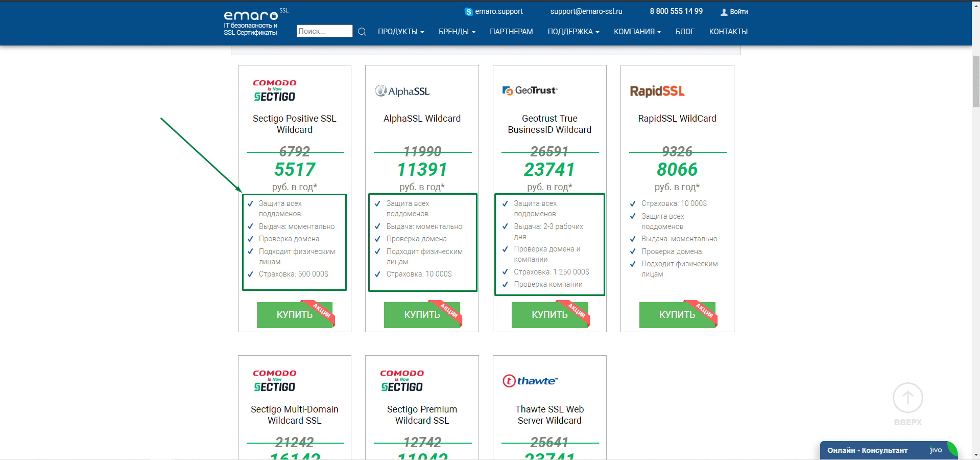Focus the Поиск search input field
Viewport: 980px width, 460px height.
tap(325, 31)
